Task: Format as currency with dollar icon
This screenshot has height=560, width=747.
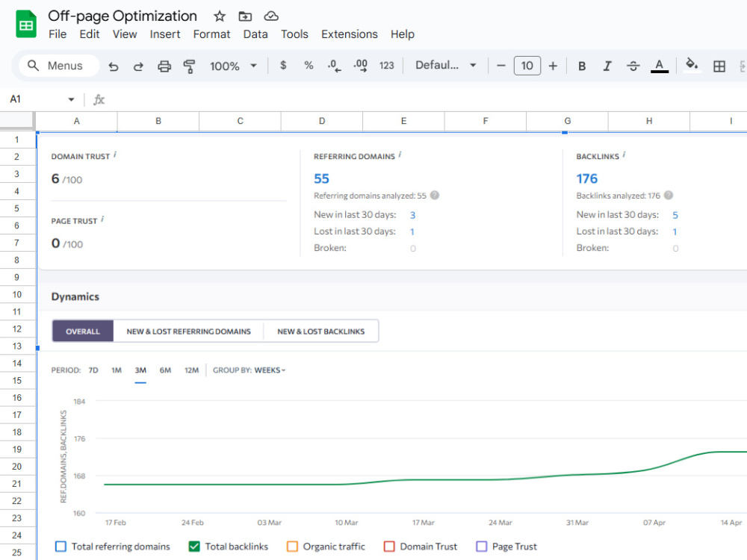Action: click(x=283, y=65)
